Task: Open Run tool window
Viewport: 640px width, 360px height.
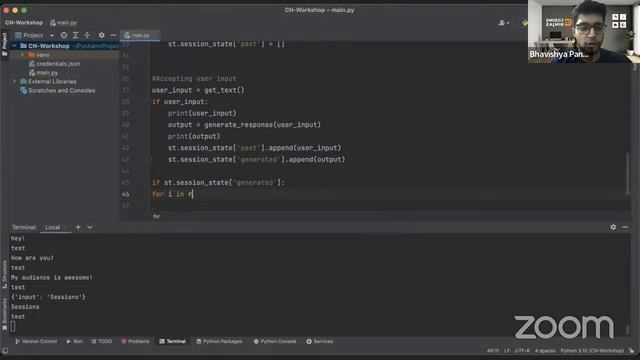Action: point(74,341)
